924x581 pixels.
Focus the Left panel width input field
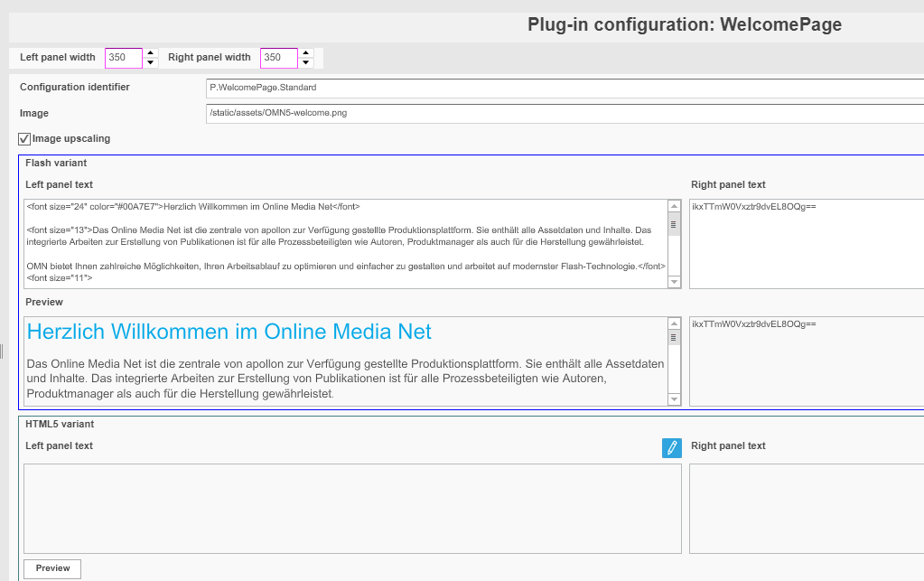coord(124,58)
